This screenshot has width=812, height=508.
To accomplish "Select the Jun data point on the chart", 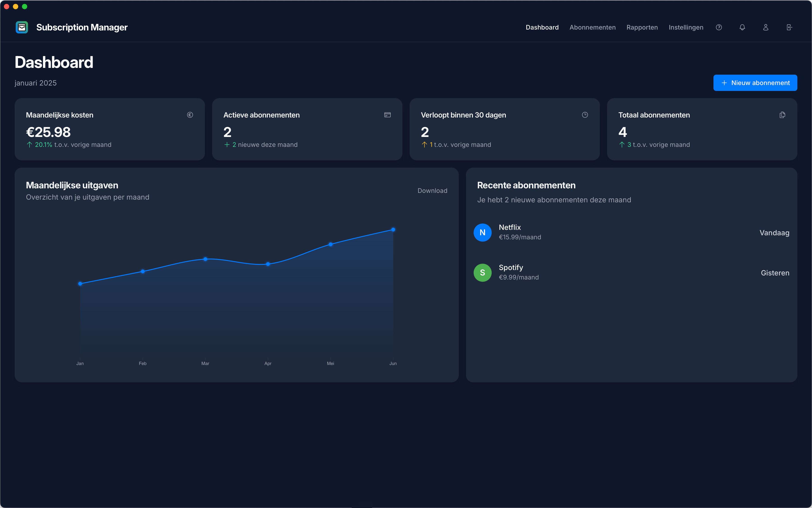I will (393, 229).
